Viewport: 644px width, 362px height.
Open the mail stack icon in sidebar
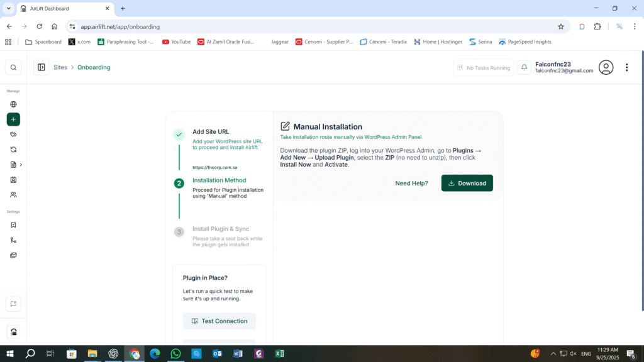(x=13, y=255)
